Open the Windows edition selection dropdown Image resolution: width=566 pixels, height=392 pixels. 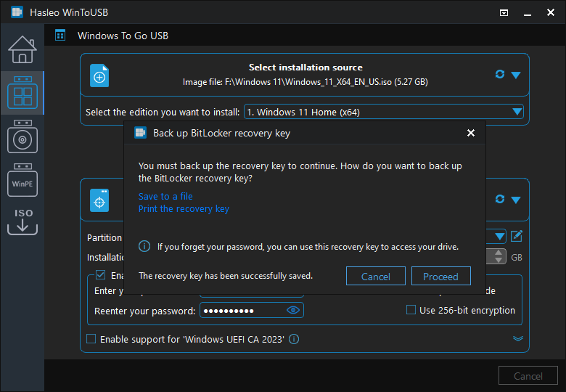coord(384,112)
